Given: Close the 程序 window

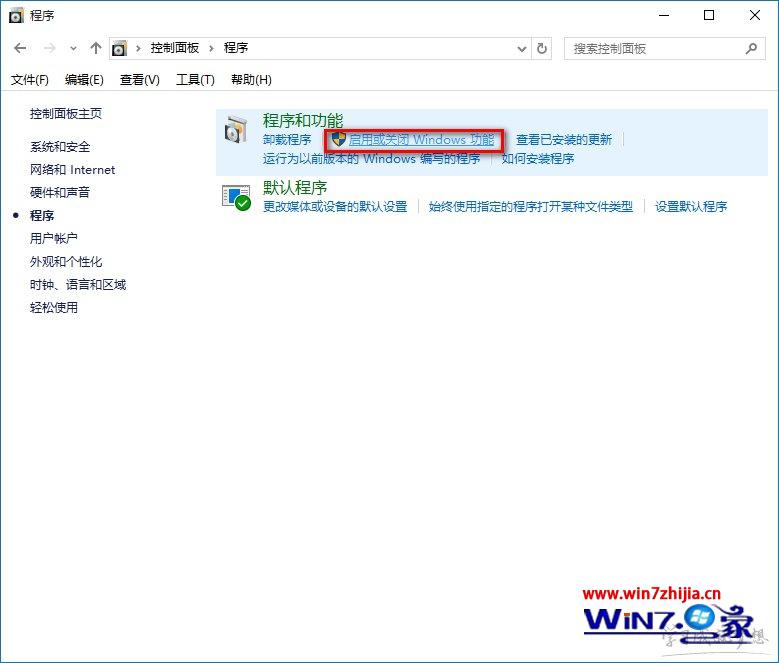Looking at the screenshot, I should click(755, 15).
